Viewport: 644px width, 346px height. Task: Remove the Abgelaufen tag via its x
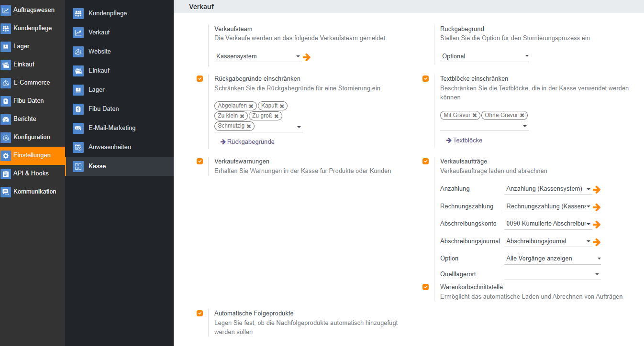[x=251, y=106]
